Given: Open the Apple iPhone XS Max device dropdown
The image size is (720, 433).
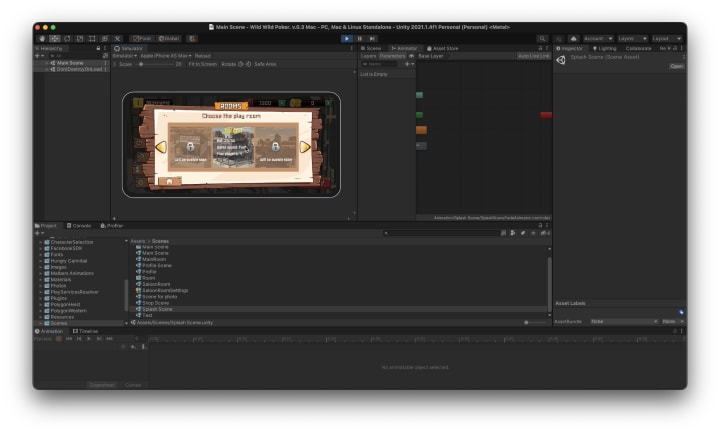Looking at the screenshot, I should (166, 56).
